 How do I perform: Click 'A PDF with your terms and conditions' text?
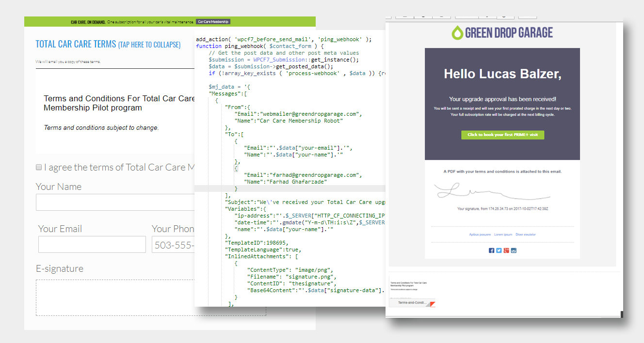(x=502, y=171)
